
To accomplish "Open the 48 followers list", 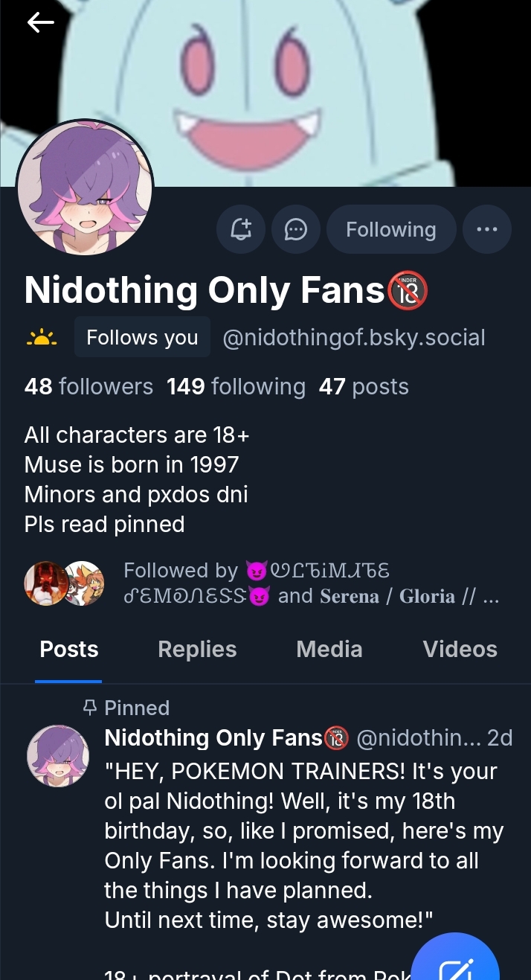I will click(88, 386).
